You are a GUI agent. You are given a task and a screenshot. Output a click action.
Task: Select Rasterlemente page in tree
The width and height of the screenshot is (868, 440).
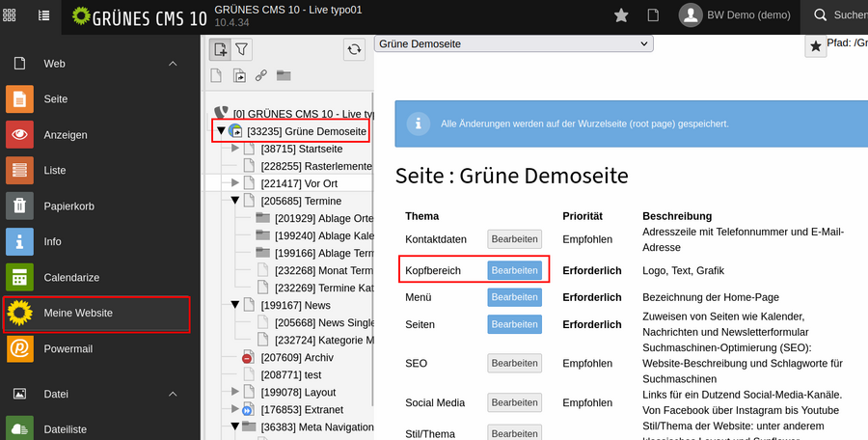click(x=317, y=166)
